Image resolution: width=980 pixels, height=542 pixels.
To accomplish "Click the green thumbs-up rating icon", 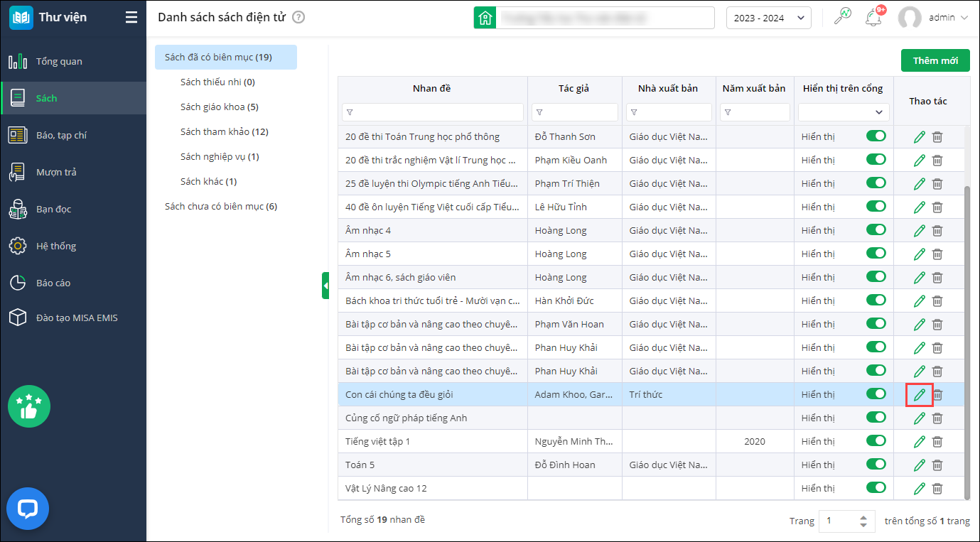I will [28, 406].
